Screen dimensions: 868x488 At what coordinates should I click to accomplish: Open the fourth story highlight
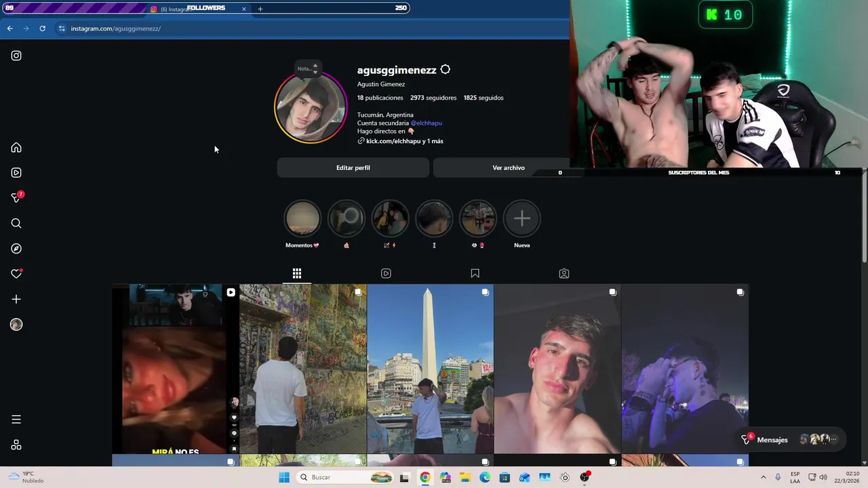point(434,218)
